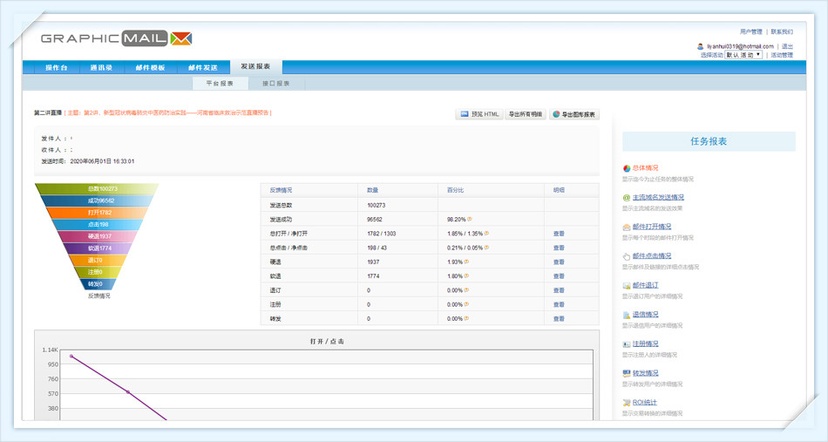828x442 pixels.
Task: Click the user avatar icon beside email
Action: click(700, 46)
